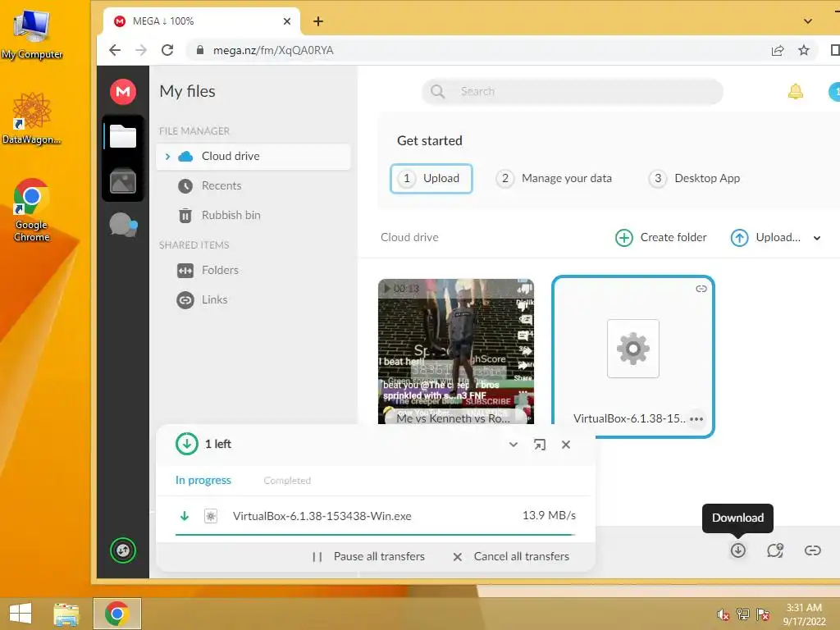Viewport: 840px width, 630px height.
Task: Open the Cloud drive folder icon in sidebar
Action: (x=123, y=136)
